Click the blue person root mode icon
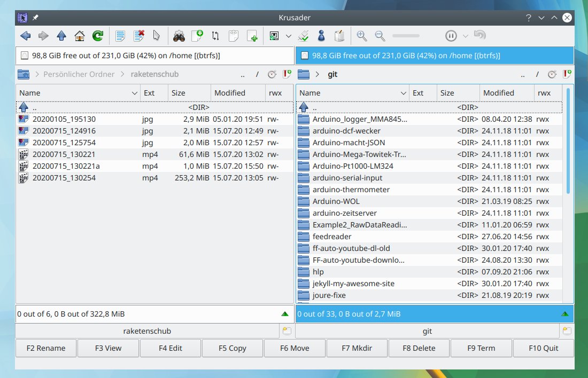This screenshot has width=588, height=378. pos(321,36)
